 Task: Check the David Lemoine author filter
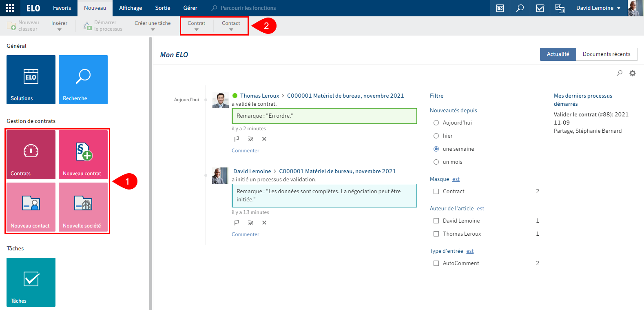pos(436,221)
